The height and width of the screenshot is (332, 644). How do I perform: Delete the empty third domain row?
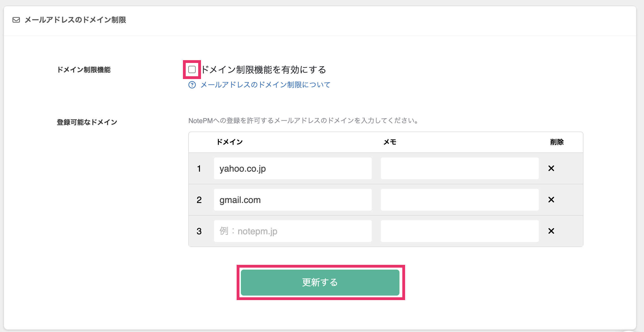[551, 231]
